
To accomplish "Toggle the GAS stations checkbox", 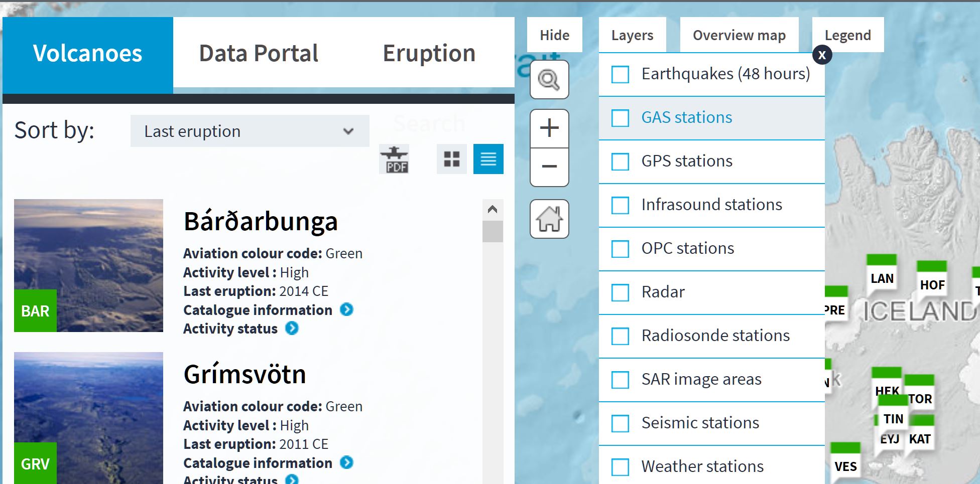I will pyautogui.click(x=620, y=118).
